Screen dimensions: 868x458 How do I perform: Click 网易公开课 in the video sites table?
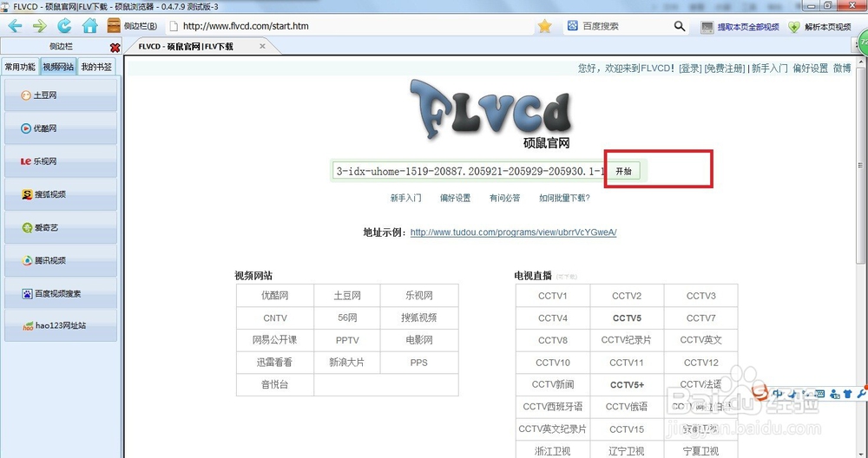(x=275, y=340)
